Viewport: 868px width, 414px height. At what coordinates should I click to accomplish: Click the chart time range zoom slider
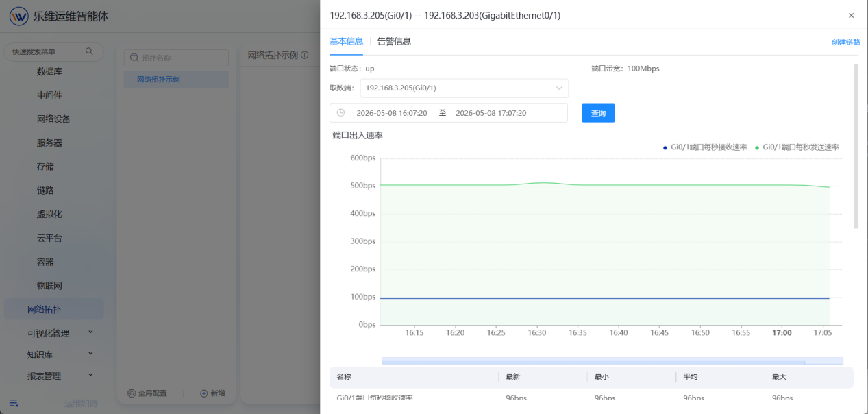[x=612, y=361]
